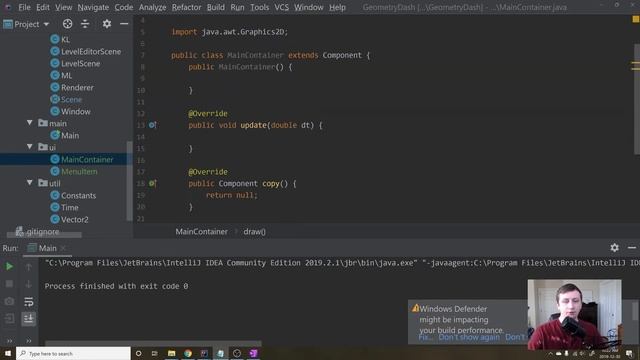
Task: Open the Window class
Action: pyautogui.click(x=76, y=111)
